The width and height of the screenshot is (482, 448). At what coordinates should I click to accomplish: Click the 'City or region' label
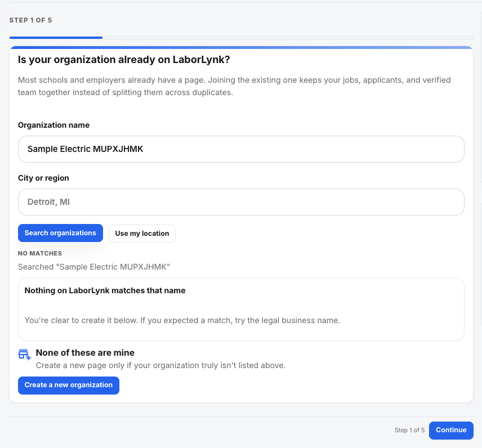point(43,178)
